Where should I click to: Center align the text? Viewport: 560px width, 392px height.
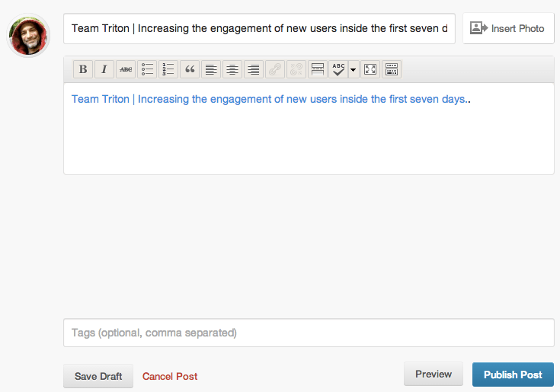click(232, 69)
